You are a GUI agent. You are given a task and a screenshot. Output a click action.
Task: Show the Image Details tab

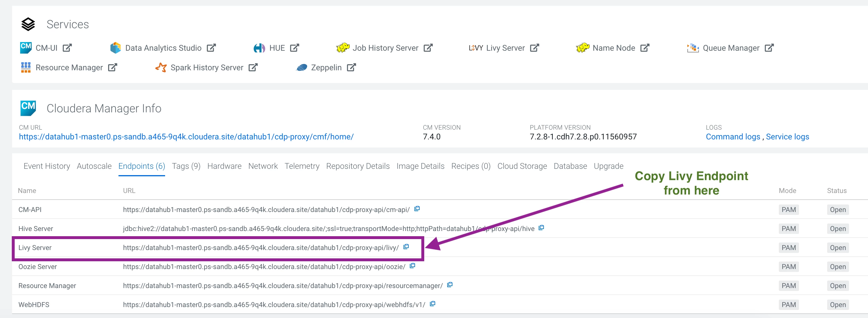point(420,166)
